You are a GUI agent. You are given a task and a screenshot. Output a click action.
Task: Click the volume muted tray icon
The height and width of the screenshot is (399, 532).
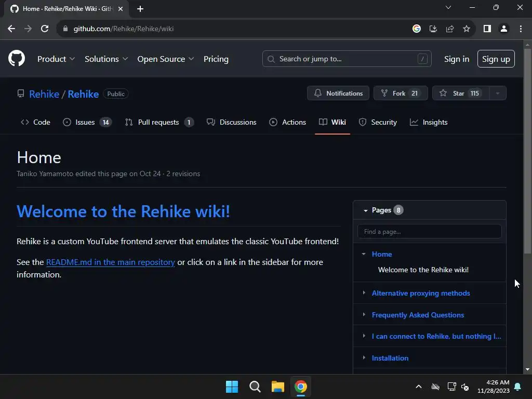(465, 387)
